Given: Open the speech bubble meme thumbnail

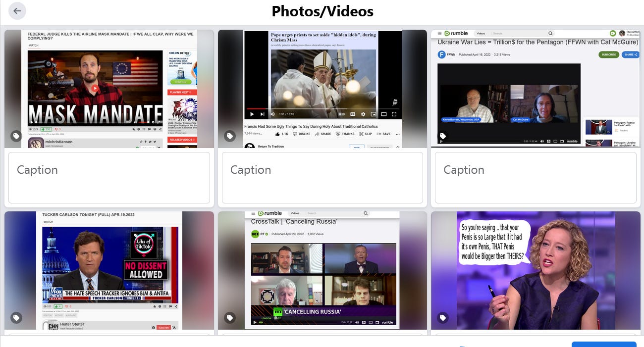Looking at the screenshot, I should tap(536, 270).
